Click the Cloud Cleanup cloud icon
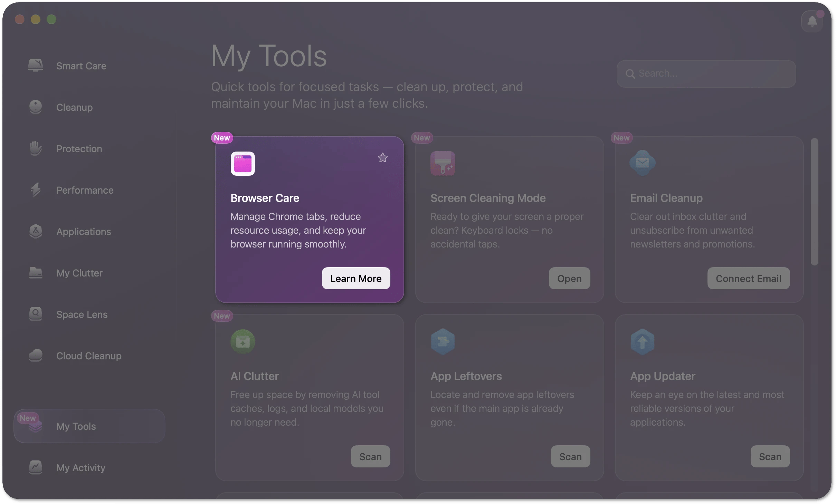The image size is (836, 504). click(x=36, y=356)
